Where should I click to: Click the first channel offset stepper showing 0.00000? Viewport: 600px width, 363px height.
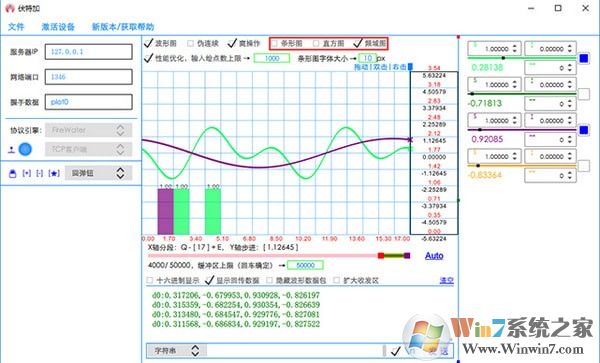click(x=550, y=49)
